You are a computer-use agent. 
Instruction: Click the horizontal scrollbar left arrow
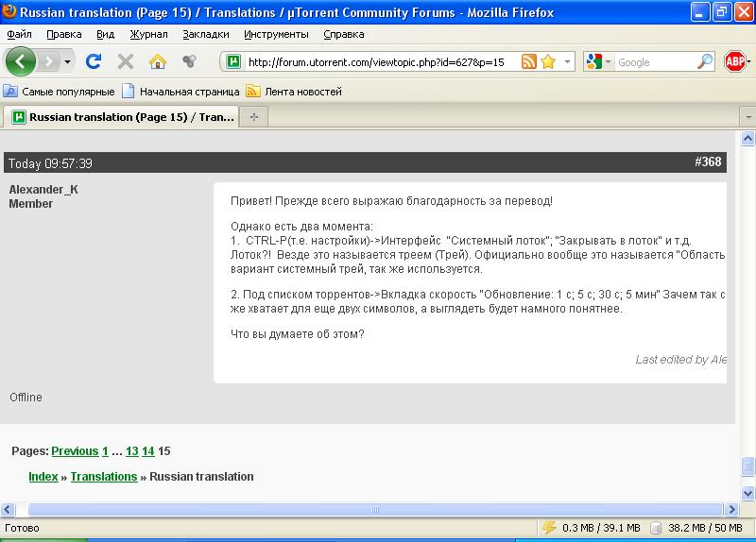click(8, 509)
